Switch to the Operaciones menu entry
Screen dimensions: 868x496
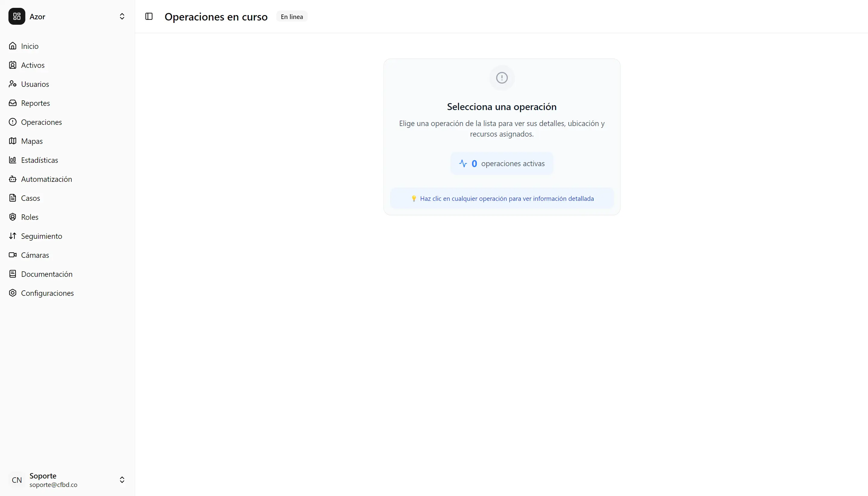[41, 122]
